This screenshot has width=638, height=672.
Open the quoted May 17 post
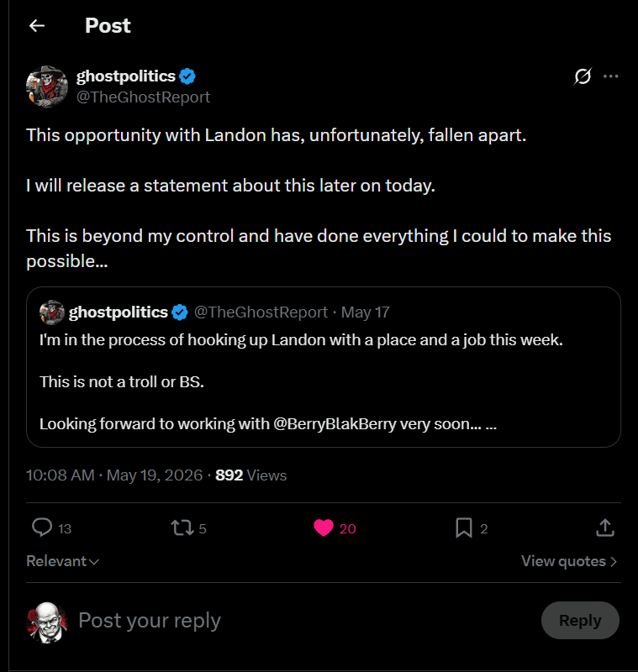coord(324,367)
